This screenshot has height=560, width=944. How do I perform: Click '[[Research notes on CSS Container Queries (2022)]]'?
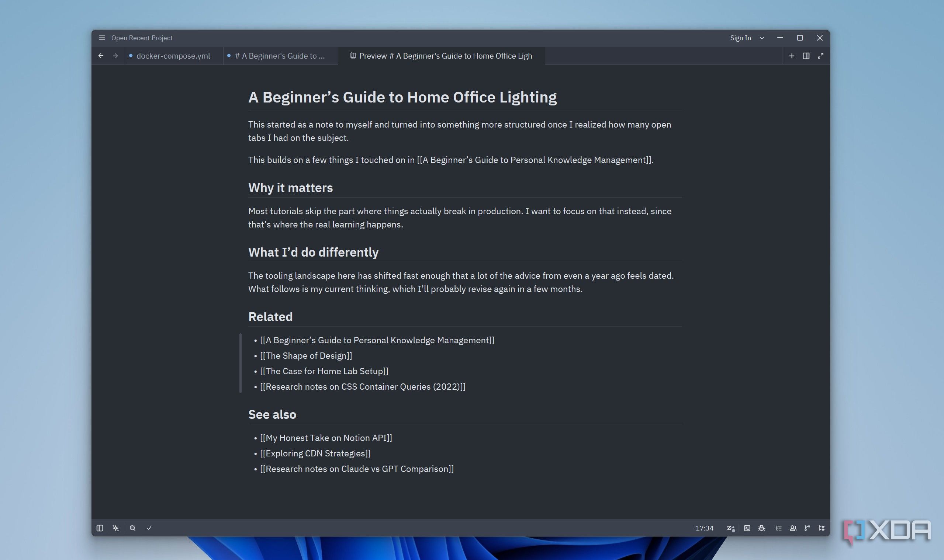[x=363, y=386]
